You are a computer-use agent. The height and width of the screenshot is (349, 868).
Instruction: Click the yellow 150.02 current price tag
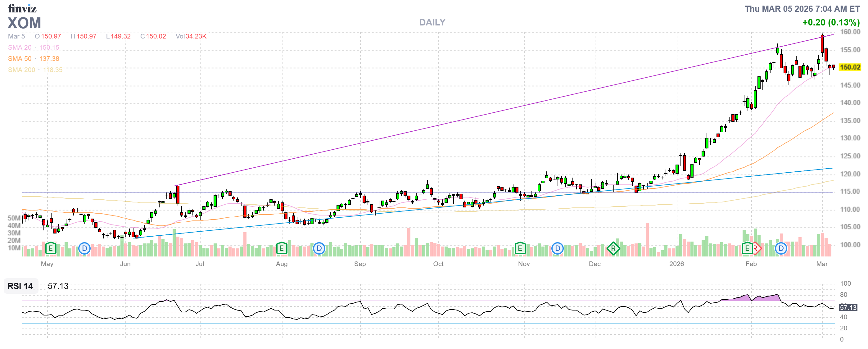pyautogui.click(x=849, y=67)
